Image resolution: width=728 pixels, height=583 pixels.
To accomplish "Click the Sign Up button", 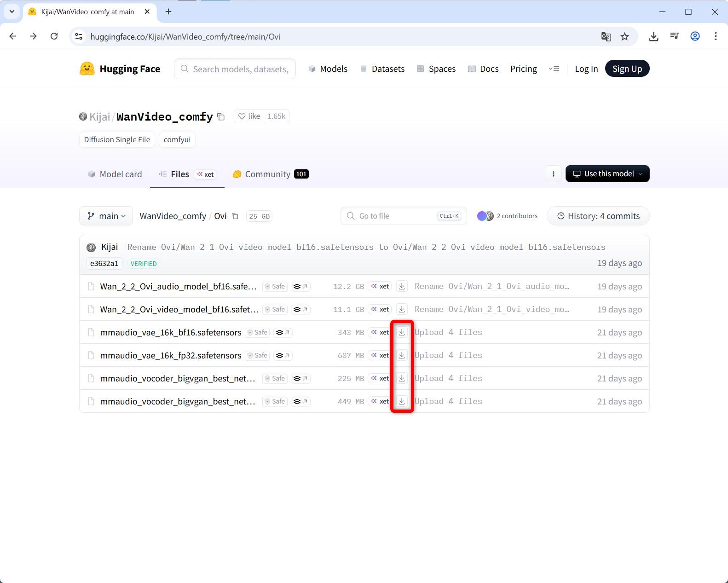I will click(x=627, y=69).
